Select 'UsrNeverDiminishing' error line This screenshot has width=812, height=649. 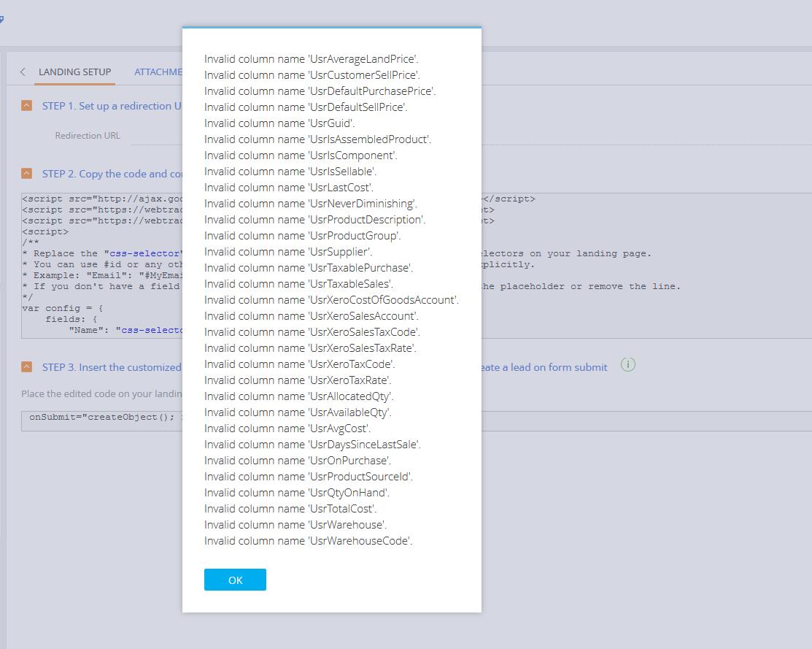pyautogui.click(x=311, y=204)
